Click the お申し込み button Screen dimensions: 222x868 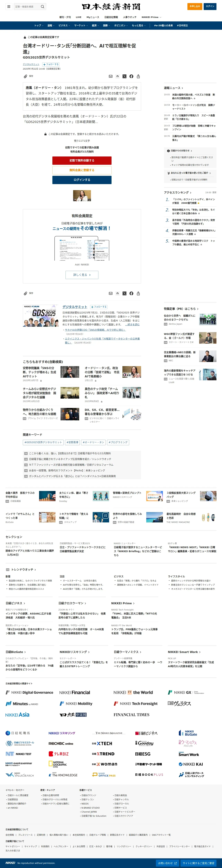tap(195, 6)
